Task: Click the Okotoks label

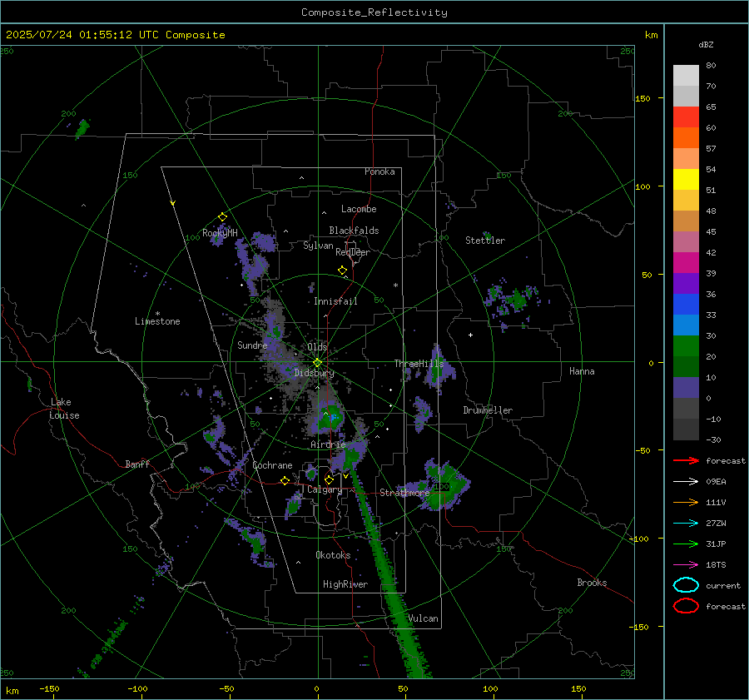Action: [333, 555]
